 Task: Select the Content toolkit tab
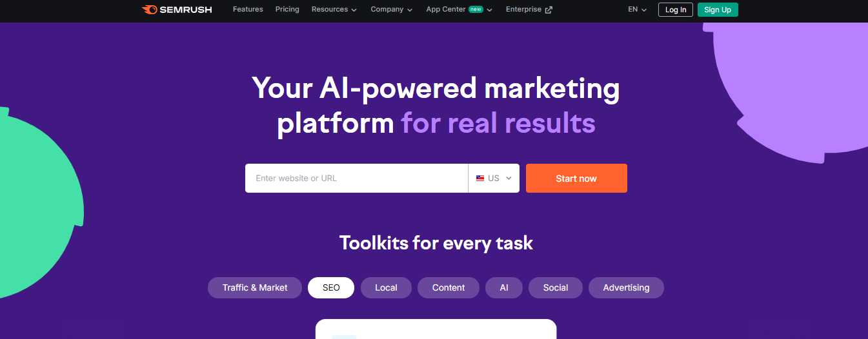click(x=449, y=287)
